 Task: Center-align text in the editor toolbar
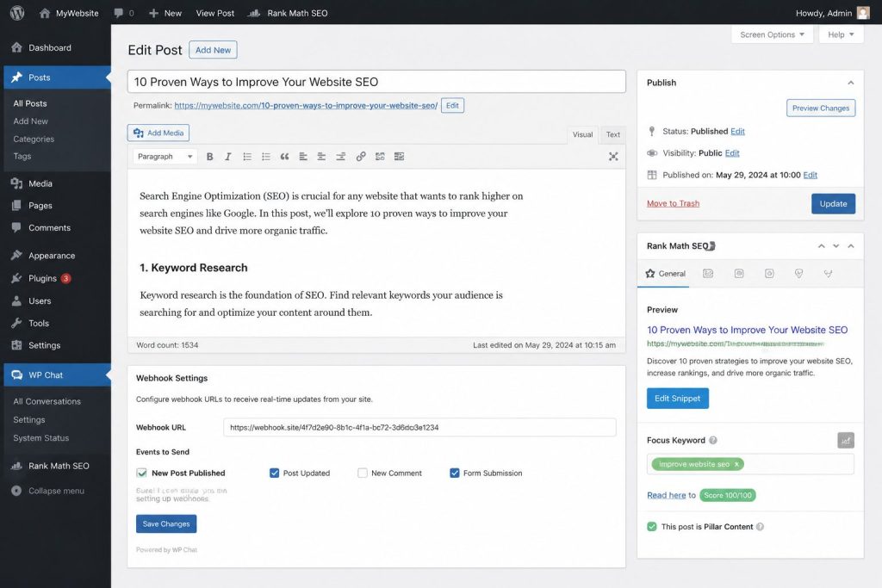[322, 157]
